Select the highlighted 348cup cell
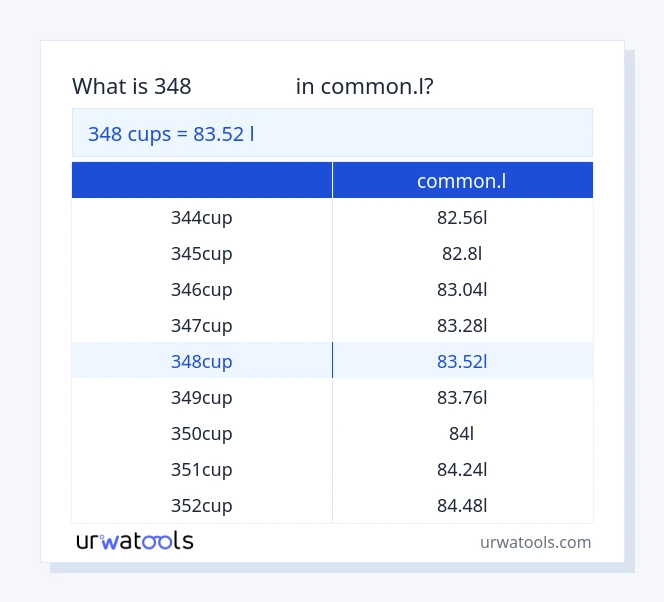 tap(202, 361)
